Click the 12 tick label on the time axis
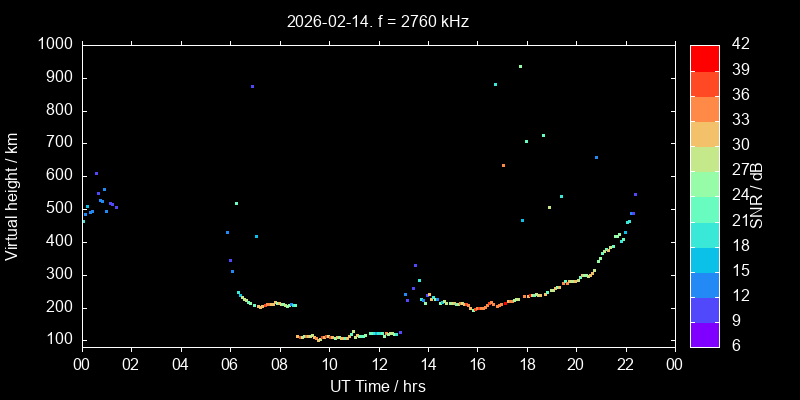This screenshot has width=800, height=400. click(x=378, y=364)
